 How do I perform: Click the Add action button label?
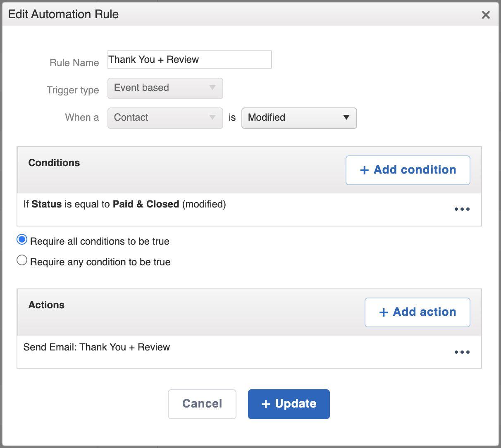coord(425,312)
